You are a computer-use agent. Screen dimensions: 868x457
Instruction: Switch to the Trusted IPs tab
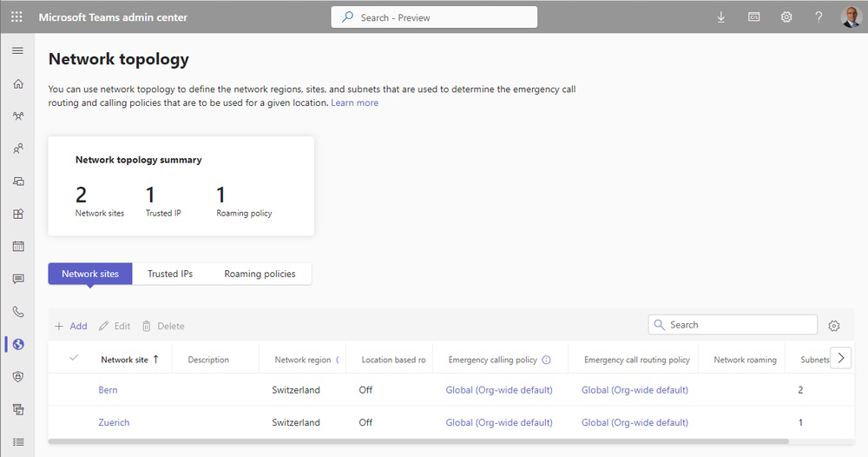170,274
